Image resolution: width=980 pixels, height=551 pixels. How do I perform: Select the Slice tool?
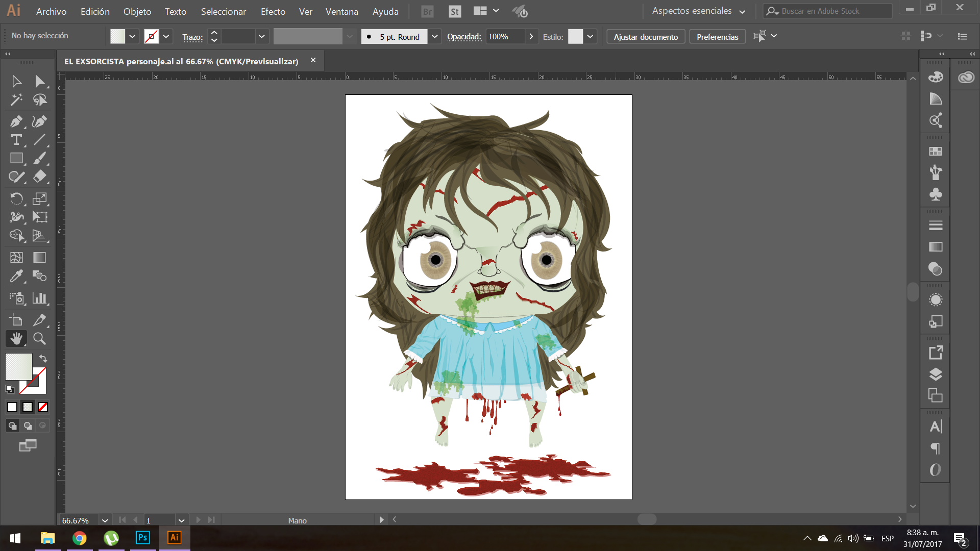point(40,320)
